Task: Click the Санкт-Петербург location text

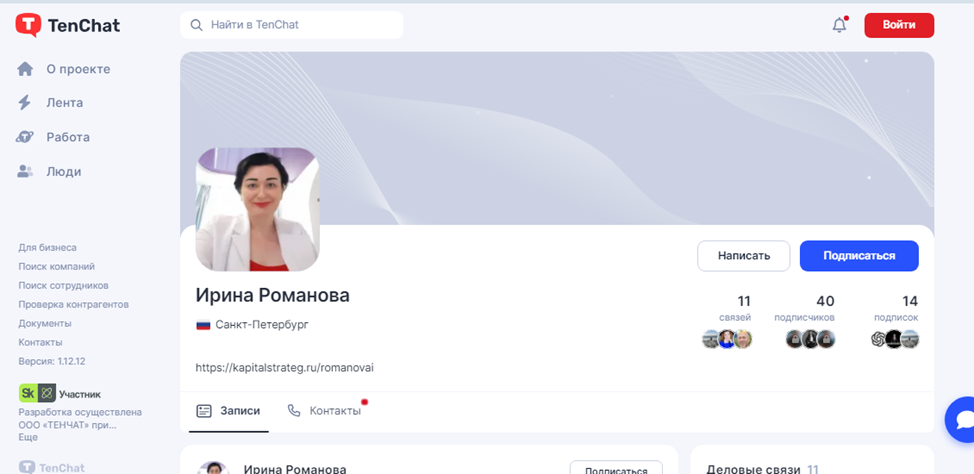Action: pyautogui.click(x=262, y=325)
